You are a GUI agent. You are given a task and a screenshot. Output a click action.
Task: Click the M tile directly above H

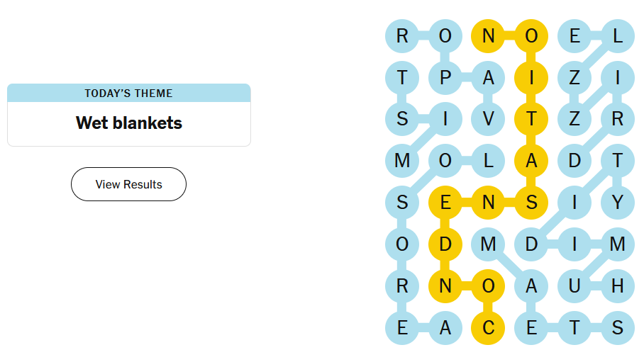[x=617, y=244]
